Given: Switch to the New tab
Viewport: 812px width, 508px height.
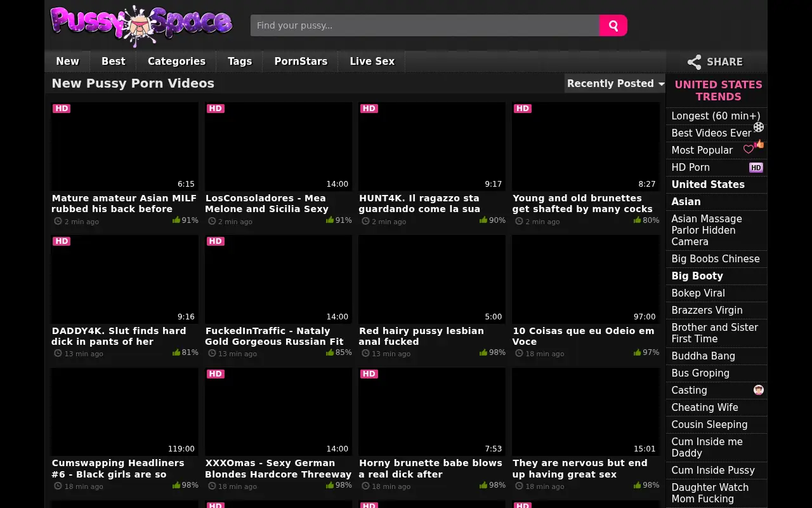Looking at the screenshot, I should [67, 62].
